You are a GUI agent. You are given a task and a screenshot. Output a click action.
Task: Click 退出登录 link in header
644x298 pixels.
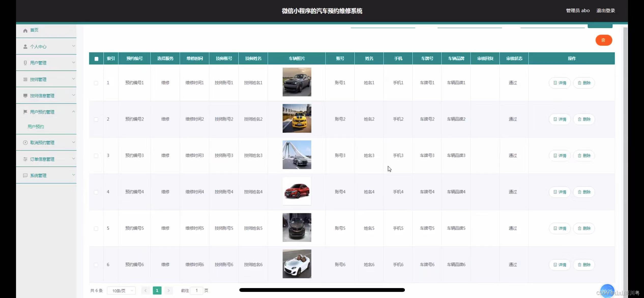605,11
